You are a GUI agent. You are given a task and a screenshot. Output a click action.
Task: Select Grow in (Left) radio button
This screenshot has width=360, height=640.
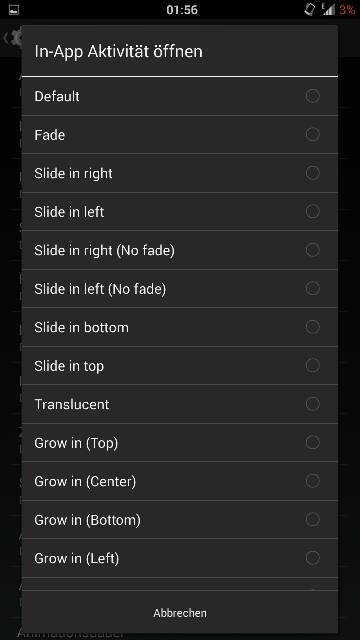click(312, 558)
